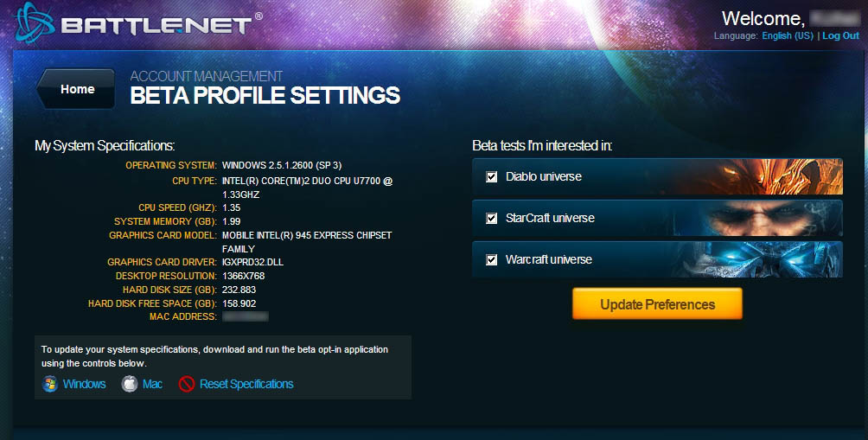The width and height of the screenshot is (868, 440).
Task: Click the Windows flag icon
Action: (x=50, y=384)
